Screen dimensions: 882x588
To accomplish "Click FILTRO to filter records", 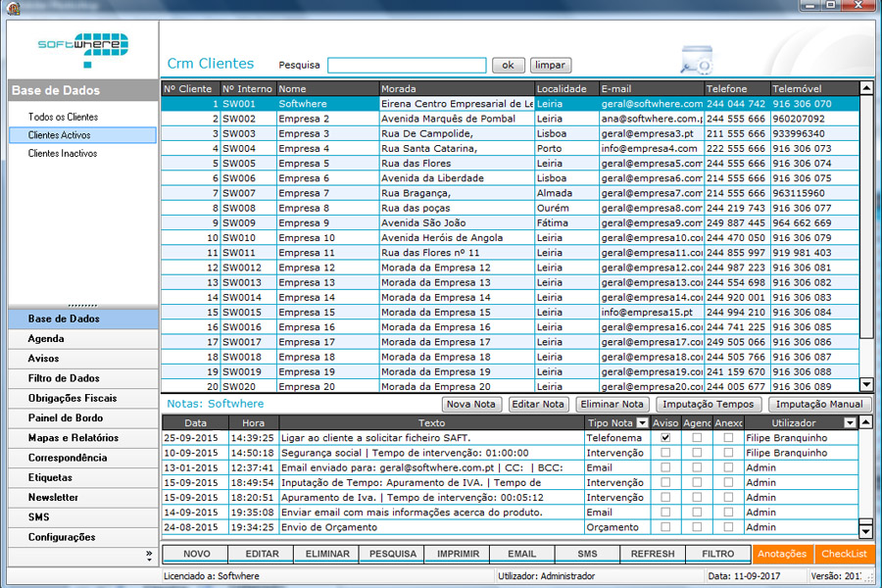I will 719,554.
